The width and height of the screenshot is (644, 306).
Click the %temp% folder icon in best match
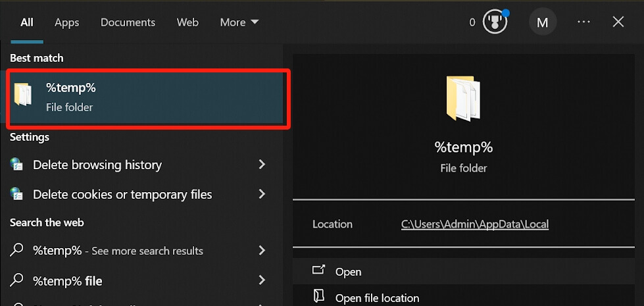coord(23,95)
